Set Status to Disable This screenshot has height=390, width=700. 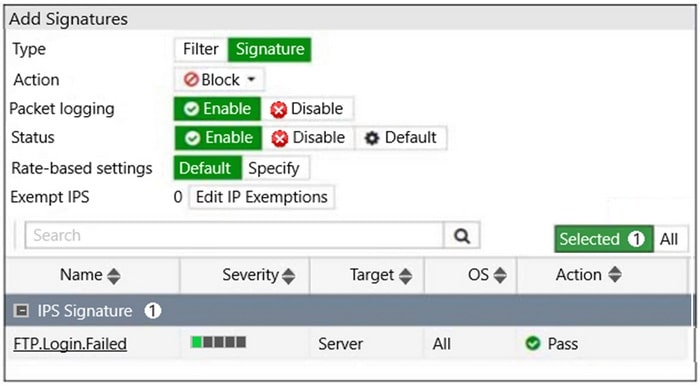point(308,137)
